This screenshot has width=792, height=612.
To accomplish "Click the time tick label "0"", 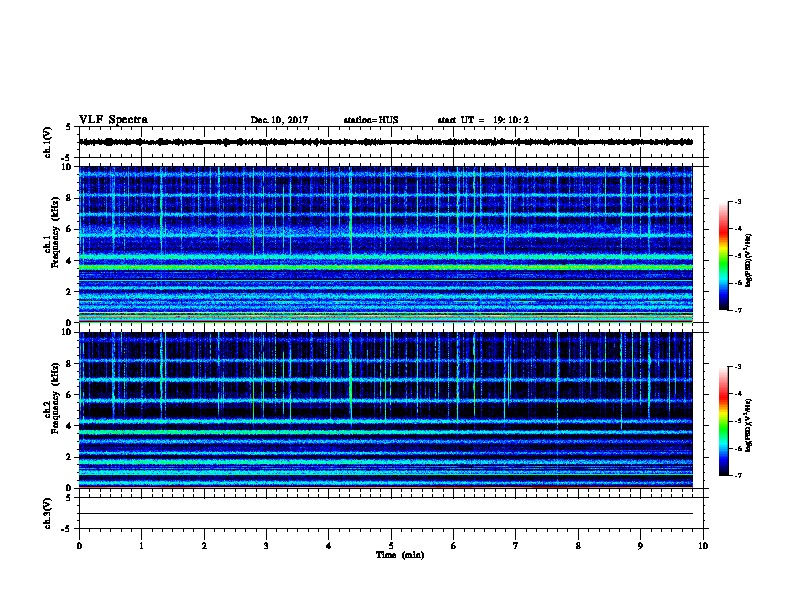I will tap(79, 545).
